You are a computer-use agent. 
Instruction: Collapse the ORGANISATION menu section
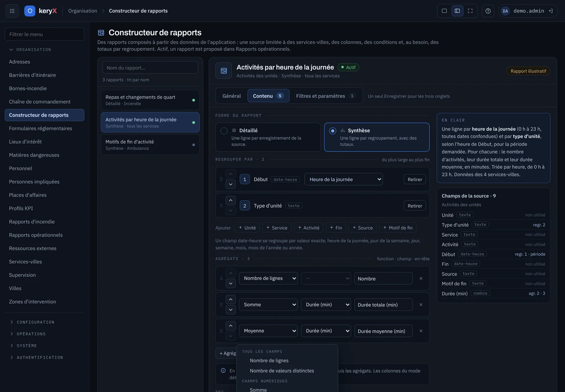(30, 50)
